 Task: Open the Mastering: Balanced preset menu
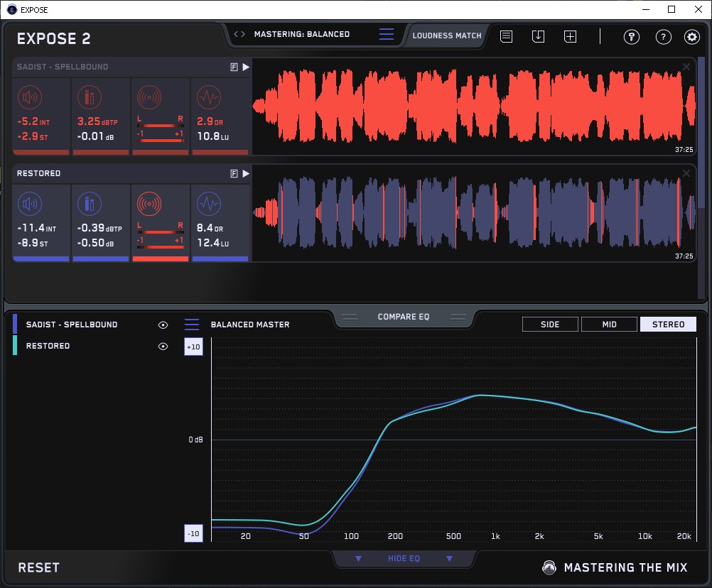386,34
